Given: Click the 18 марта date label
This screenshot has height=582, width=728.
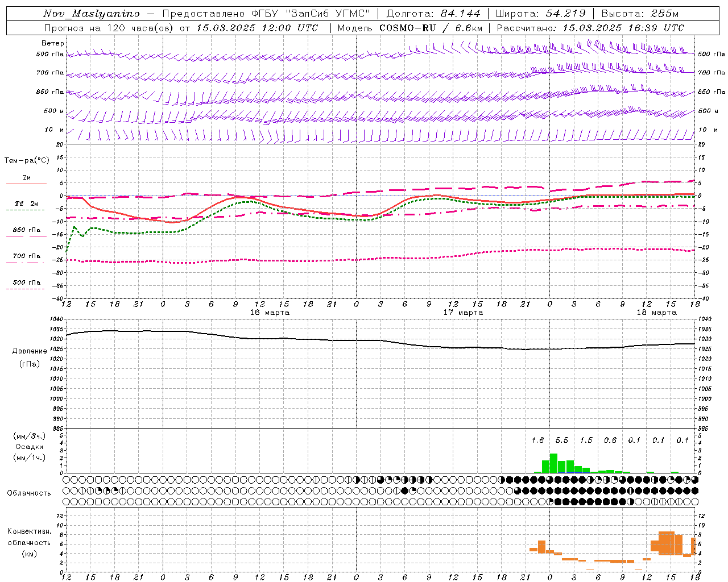Looking at the screenshot, I should click(x=656, y=312).
